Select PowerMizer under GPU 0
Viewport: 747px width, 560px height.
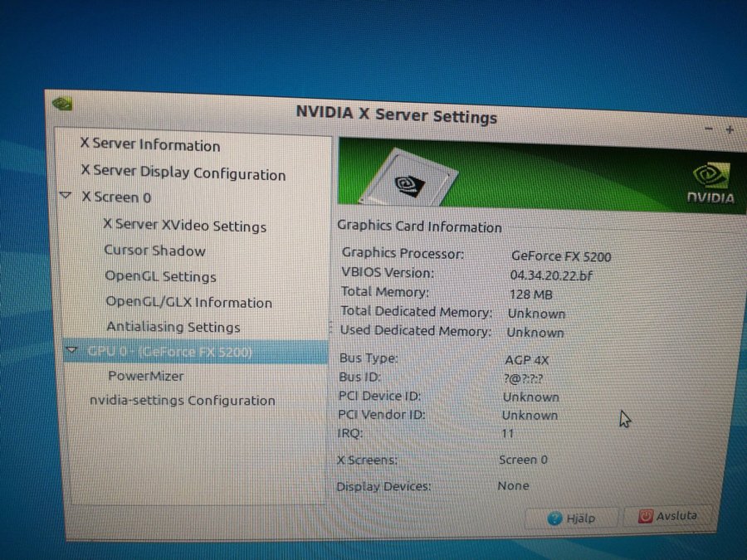[146, 376]
